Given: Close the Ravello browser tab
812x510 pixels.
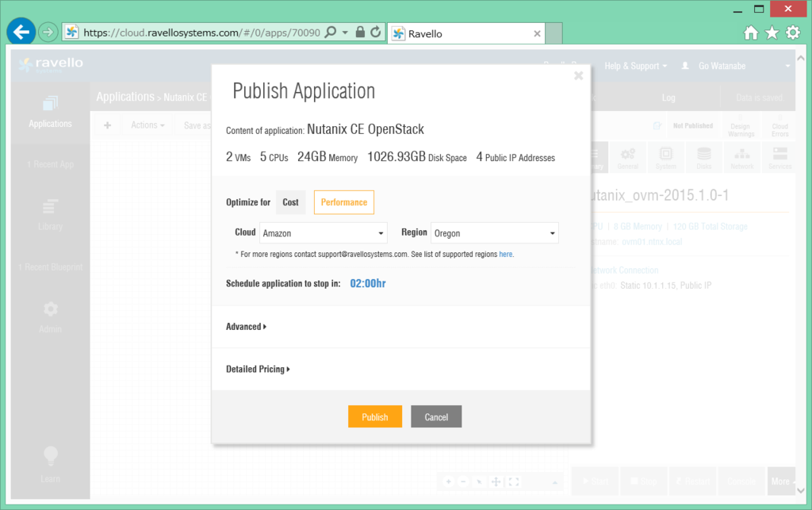Looking at the screenshot, I should 537,33.
